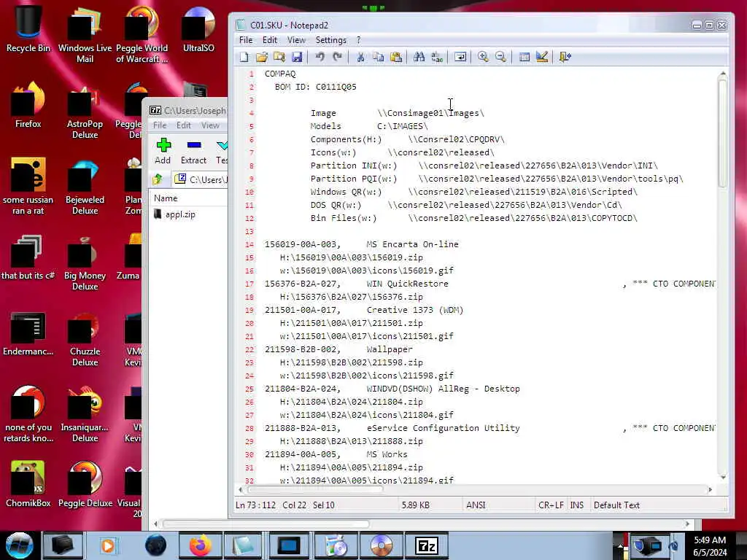
Task: Click Default Text scheme in status bar
Action: pos(616,505)
